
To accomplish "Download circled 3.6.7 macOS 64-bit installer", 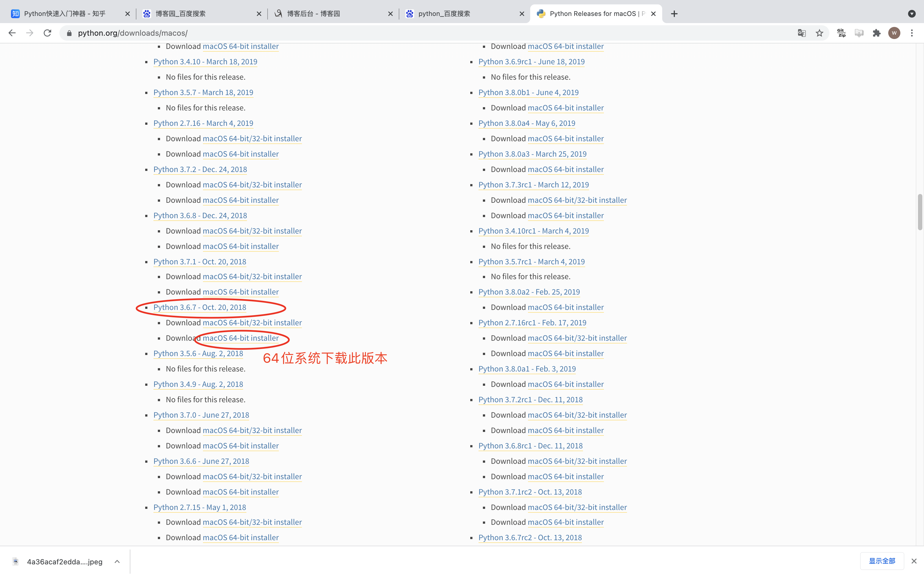I will click(x=241, y=338).
